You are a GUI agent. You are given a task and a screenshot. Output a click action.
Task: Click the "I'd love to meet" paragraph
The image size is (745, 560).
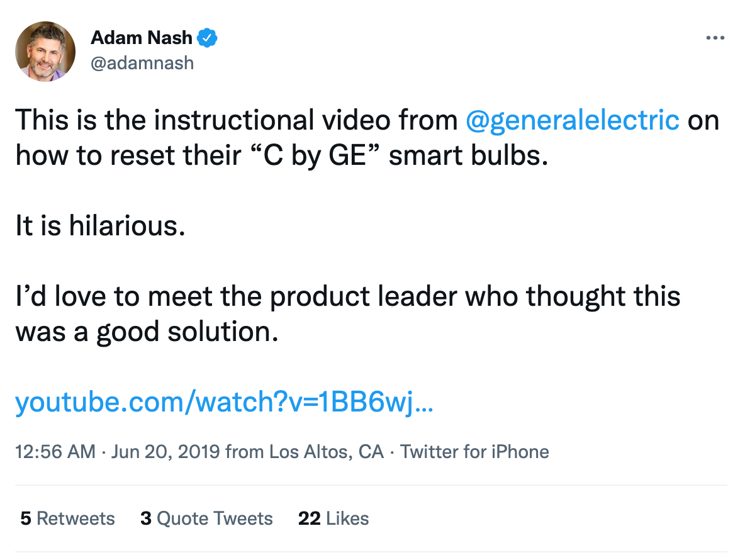347,296
